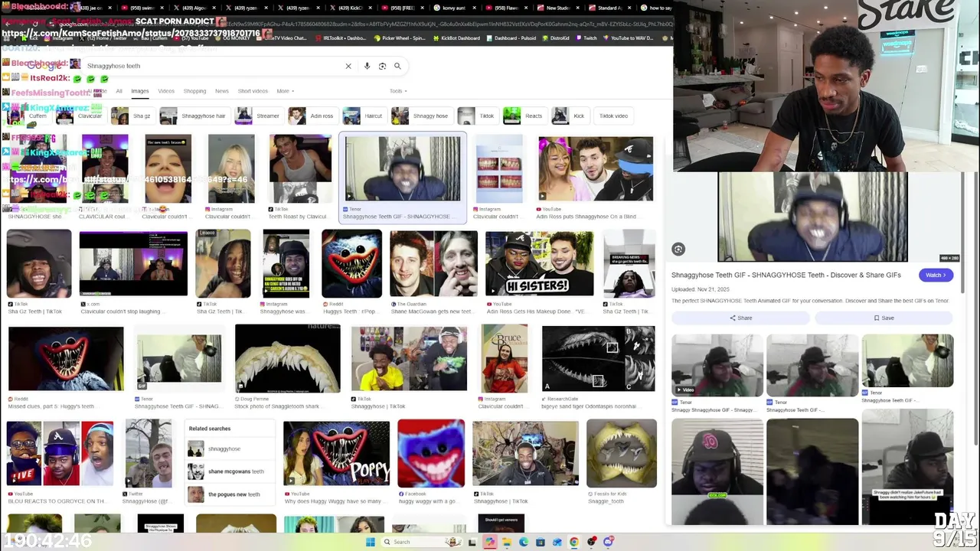Open the DistroKid bookmark

click(556, 37)
